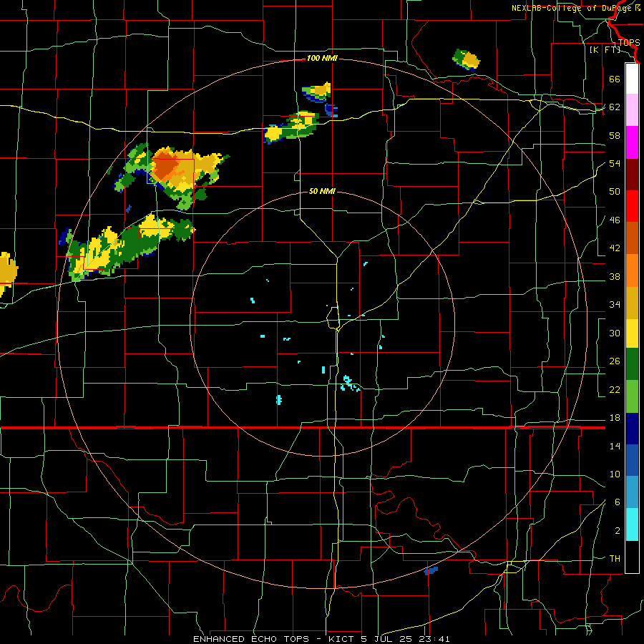Click the "14" legend label

(x=615, y=446)
